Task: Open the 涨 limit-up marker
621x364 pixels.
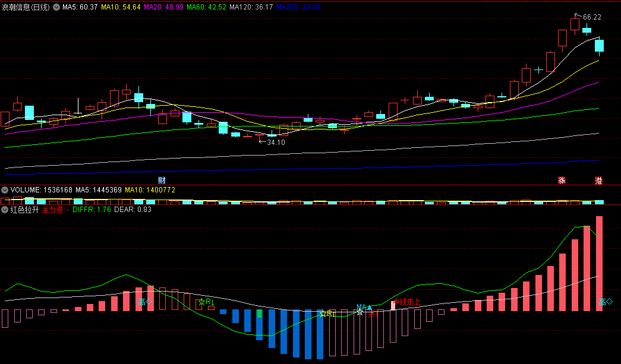Action: [x=562, y=181]
